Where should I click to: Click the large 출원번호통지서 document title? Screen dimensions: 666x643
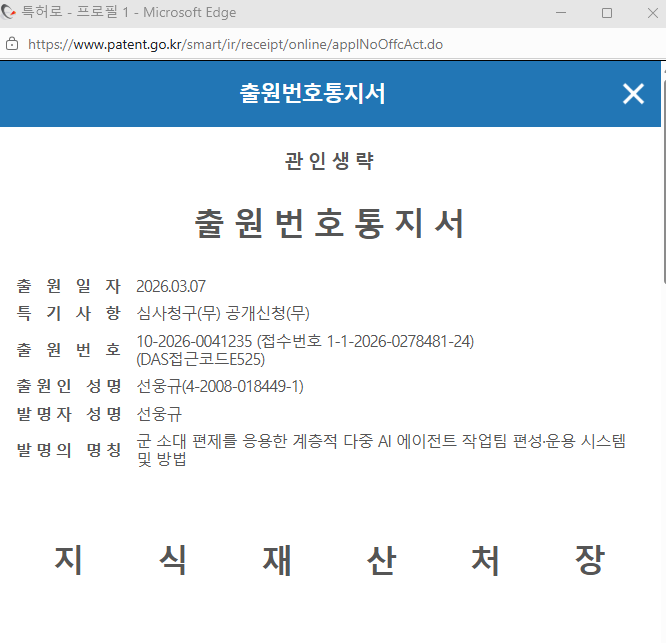(329, 223)
